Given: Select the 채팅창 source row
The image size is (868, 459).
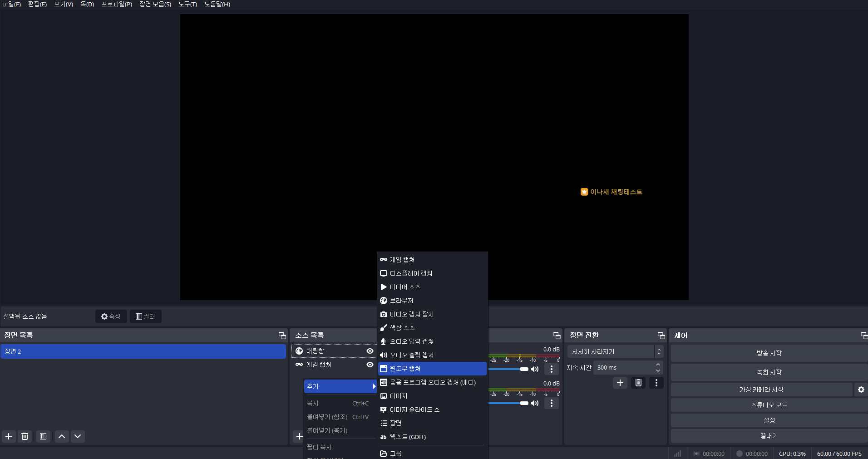Looking at the screenshot, I should click(334, 351).
